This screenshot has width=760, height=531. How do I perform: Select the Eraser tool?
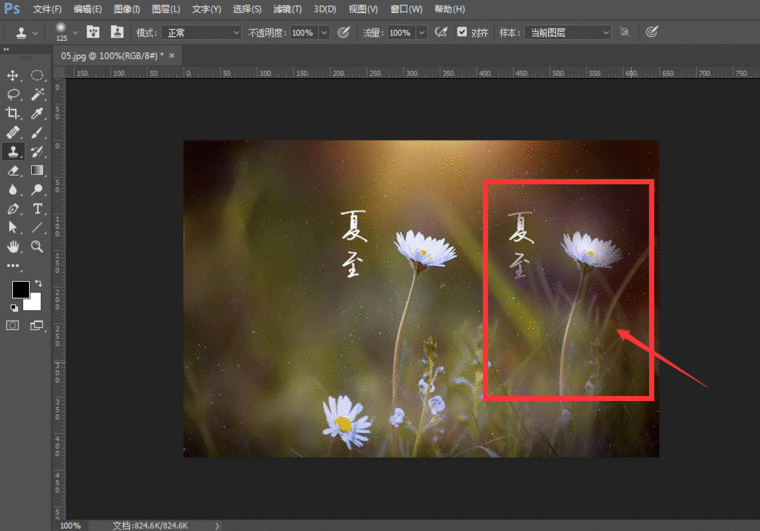pos(13,170)
